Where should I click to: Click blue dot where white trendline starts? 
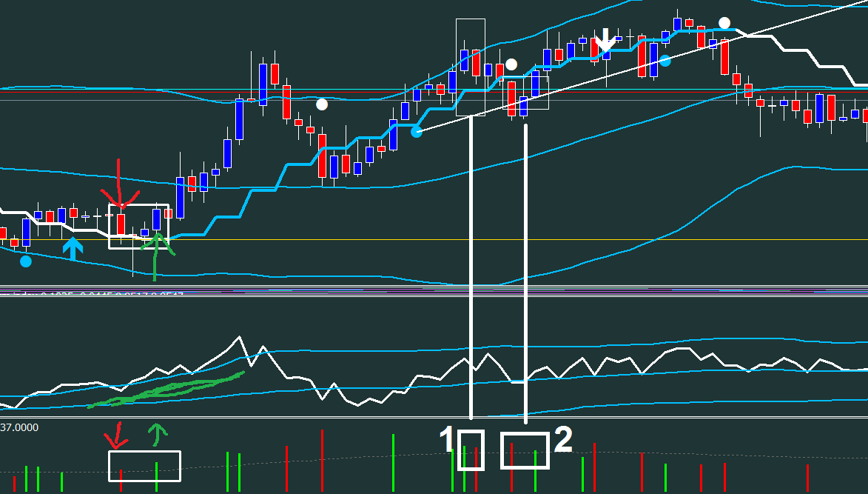(417, 132)
